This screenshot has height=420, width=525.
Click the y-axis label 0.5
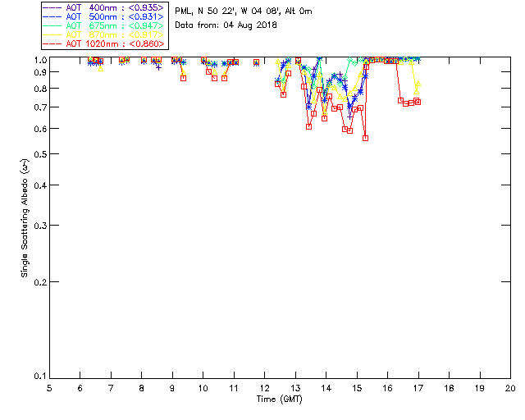[40, 154]
